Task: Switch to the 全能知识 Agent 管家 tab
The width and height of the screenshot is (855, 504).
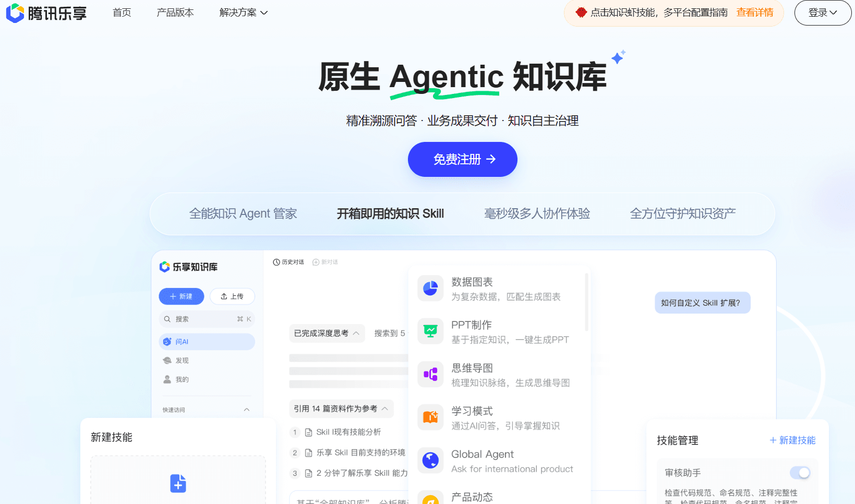Action: 243,213
